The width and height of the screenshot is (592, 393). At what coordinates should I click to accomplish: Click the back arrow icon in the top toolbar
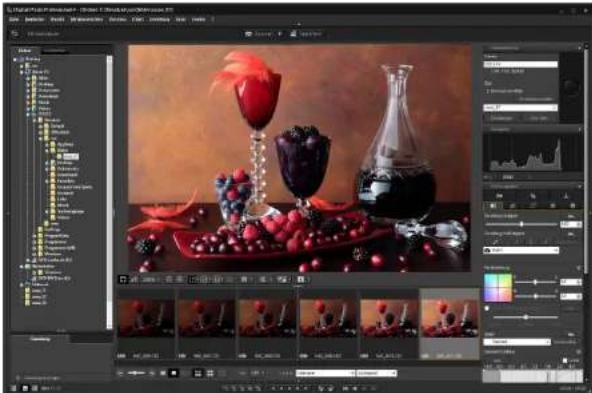tap(15, 34)
